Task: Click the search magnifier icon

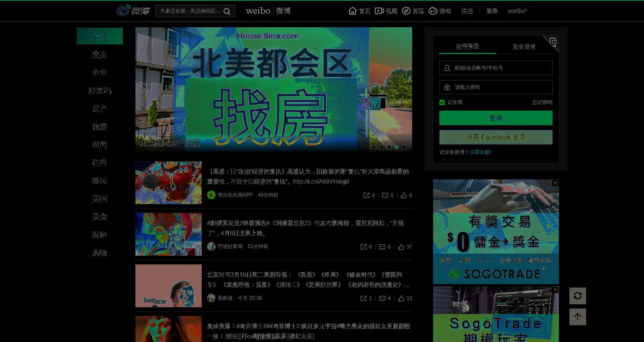Action: pyautogui.click(x=227, y=11)
